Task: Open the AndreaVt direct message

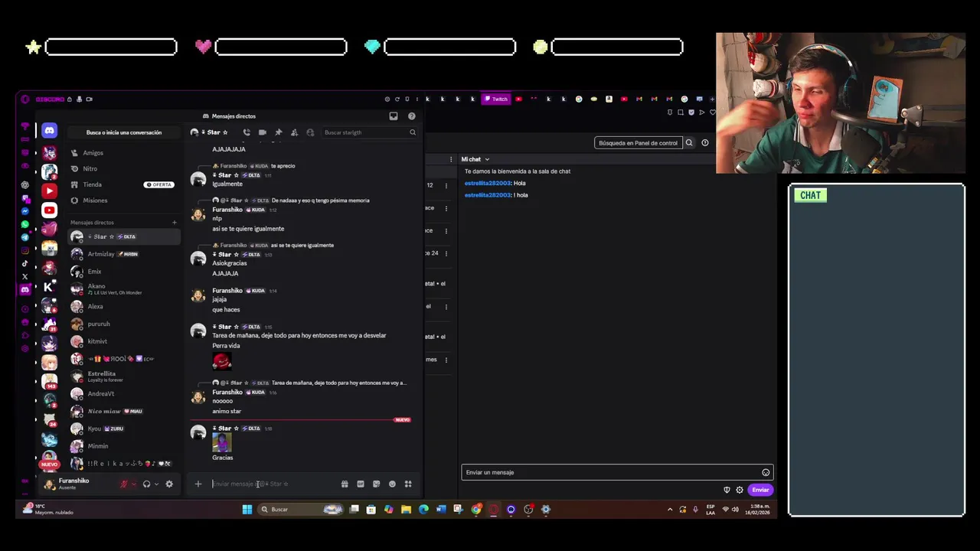Action: pos(124,393)
